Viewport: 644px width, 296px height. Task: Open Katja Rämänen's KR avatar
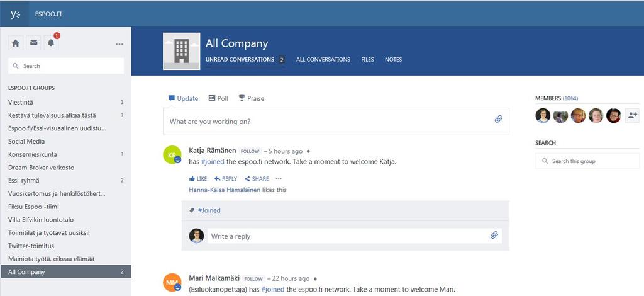tap(172, 154)
